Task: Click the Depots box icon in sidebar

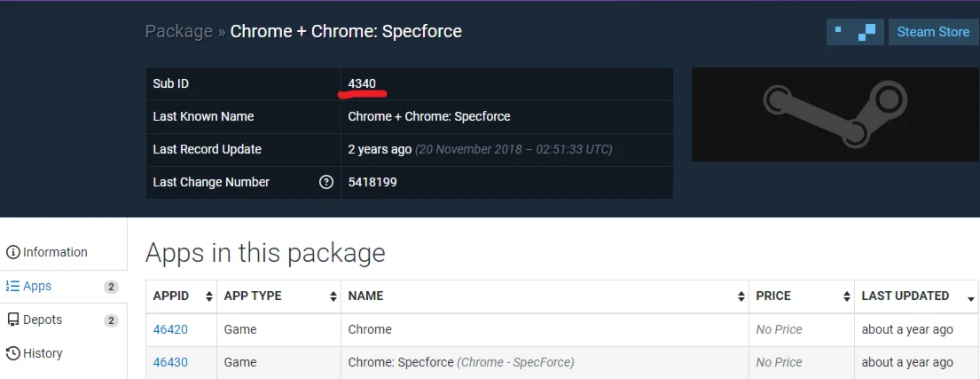Action: 12,320
